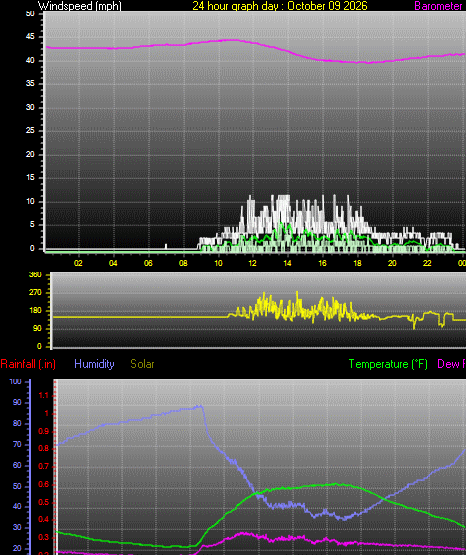Click the 45 value on windspeed axis
466x555 pixels.
pos(30,37)
